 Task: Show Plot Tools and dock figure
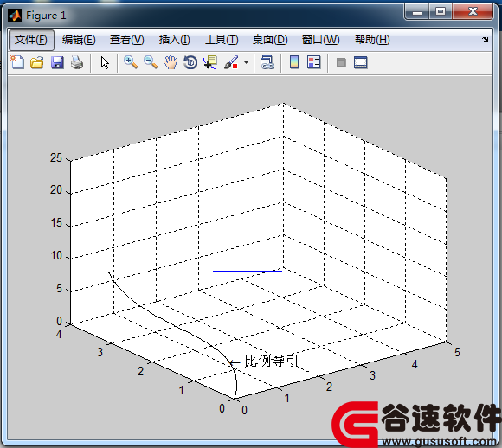(x=361, y=62)
